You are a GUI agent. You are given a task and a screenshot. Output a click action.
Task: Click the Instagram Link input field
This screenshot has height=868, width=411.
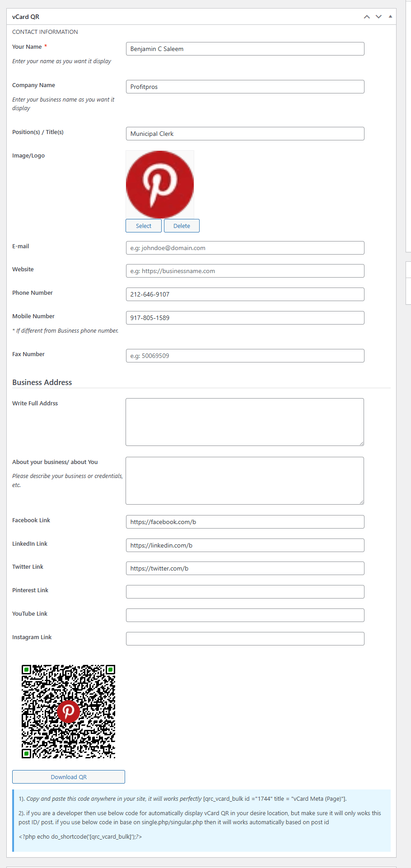click(x=245, y=639)
